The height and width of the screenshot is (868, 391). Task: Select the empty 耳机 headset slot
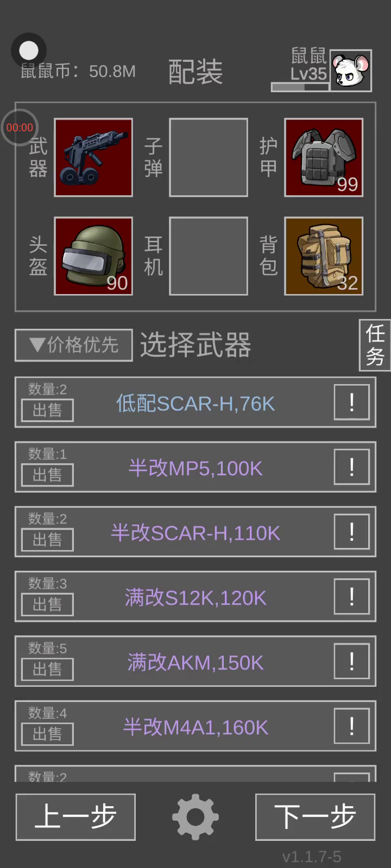pyautogui.click(x=209, y=256)
